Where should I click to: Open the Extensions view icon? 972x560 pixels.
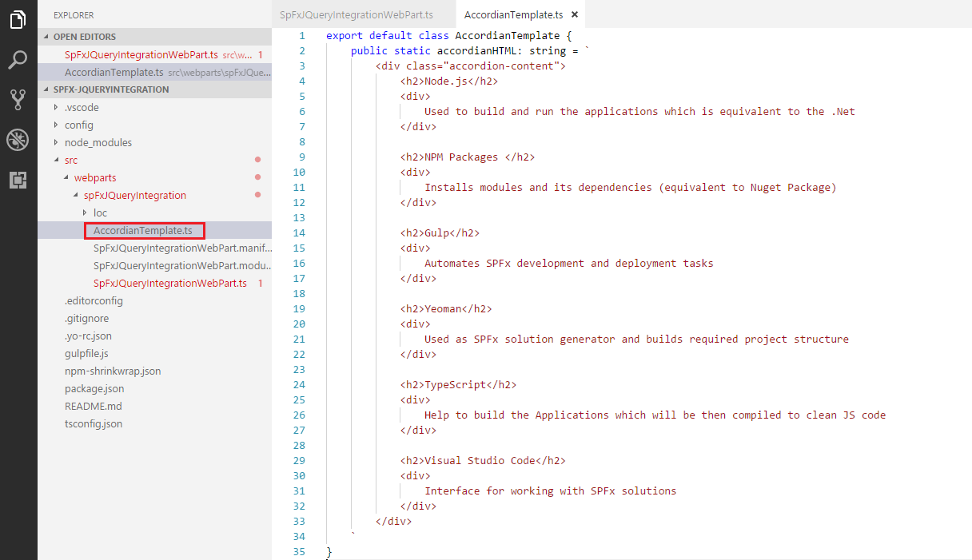18,180
